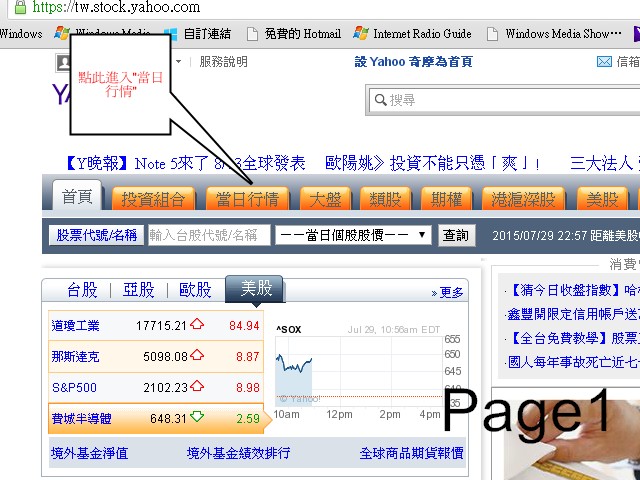The image size is (640, 480).
Task: Click the Windows flag icon for 自訂連結
Action: pos(172,34)
